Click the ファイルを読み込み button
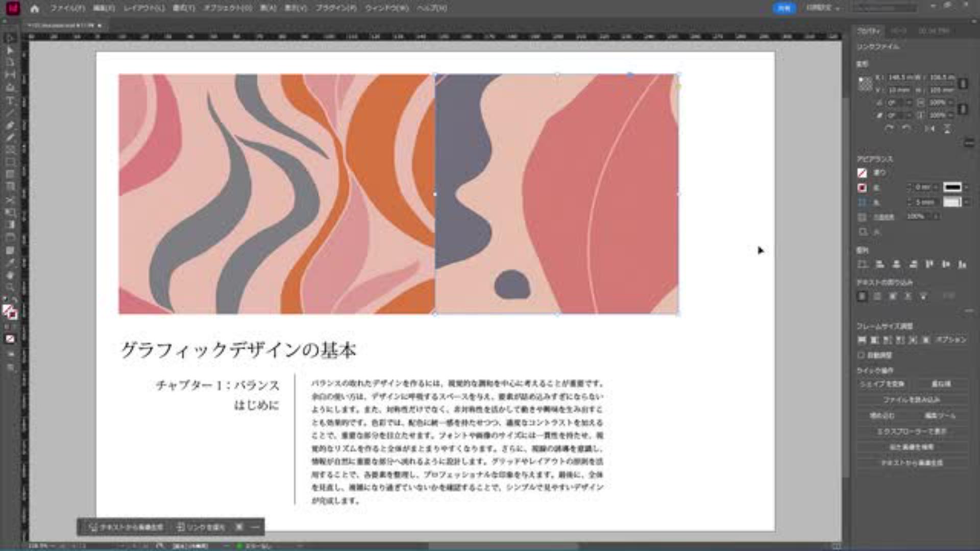Viewport: 980px width, 551px height. coord(912,399)
